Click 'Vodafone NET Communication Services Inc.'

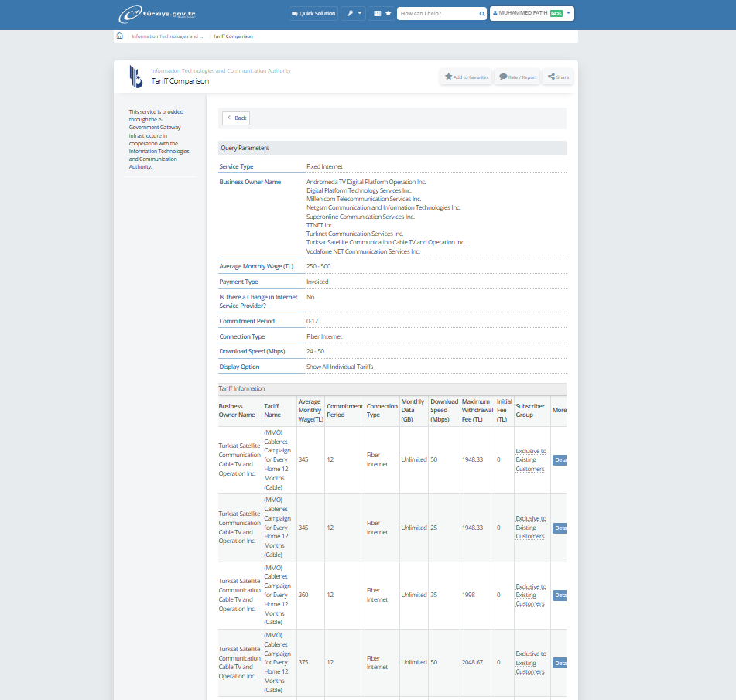[x=363, y=251]
